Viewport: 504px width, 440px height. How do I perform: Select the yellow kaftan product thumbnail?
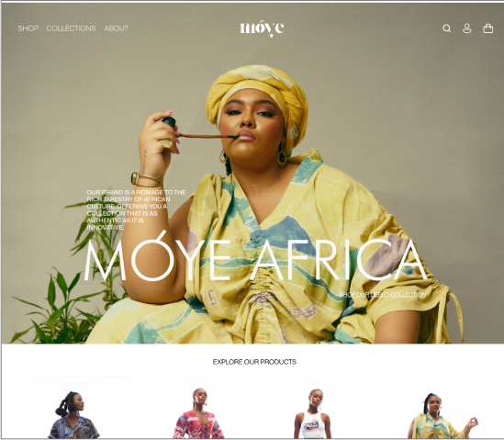[x=442, y=416]
